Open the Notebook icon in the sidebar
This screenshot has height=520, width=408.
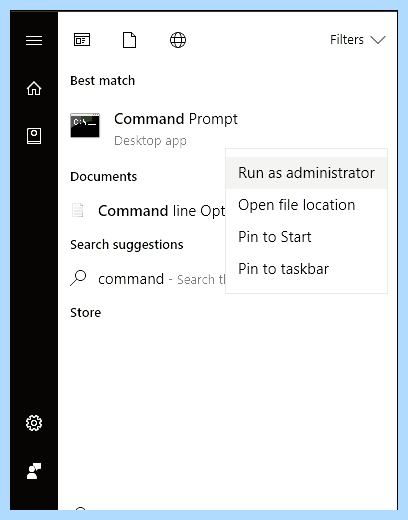[x=34, y=136]
